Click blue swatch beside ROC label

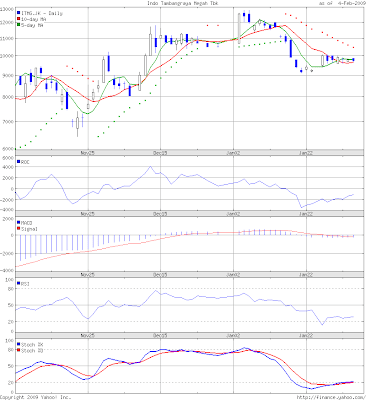(x=19, y=162)
